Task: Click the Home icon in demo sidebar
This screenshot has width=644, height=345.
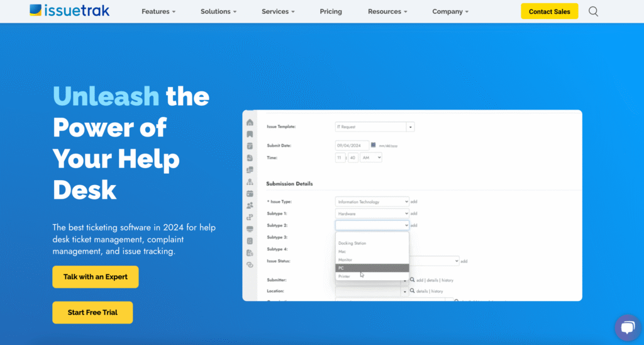Action: [250, 123]
